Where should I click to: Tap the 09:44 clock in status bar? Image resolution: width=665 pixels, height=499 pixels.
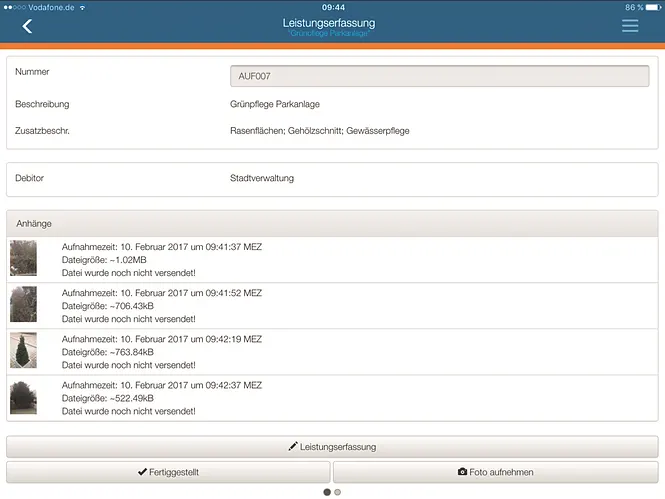(x=333, y=8)
